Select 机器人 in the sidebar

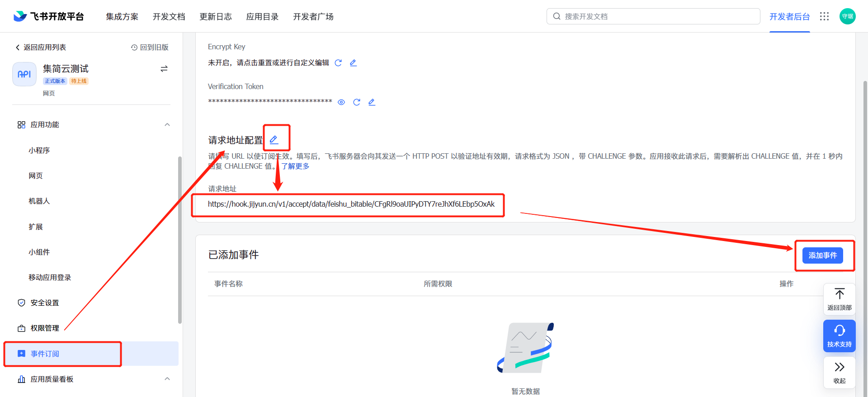(x=39, y=201)
